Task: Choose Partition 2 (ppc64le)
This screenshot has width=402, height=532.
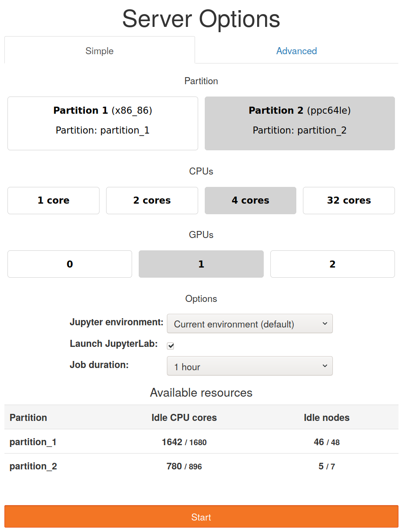Action: coord(300,123)
